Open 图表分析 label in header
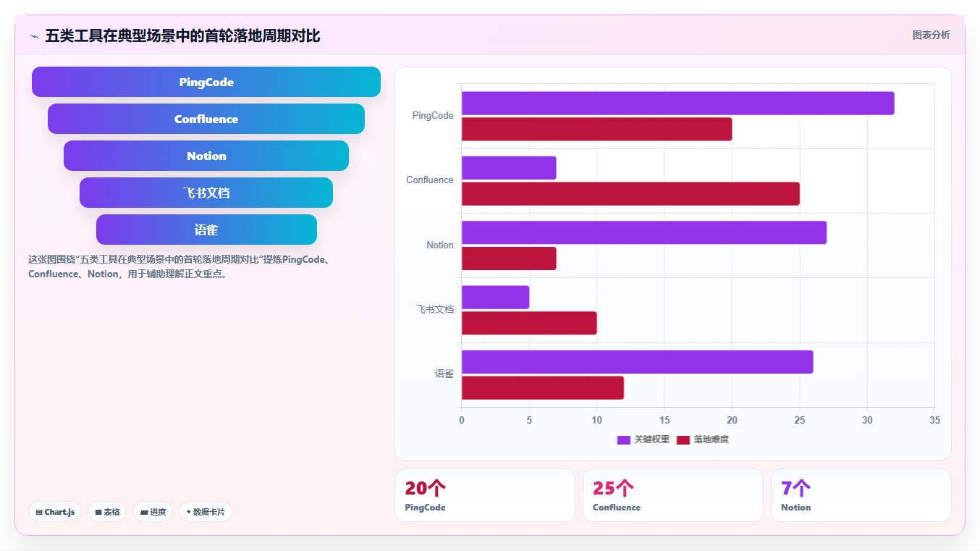980x551 pixels. tap(931, 35)
